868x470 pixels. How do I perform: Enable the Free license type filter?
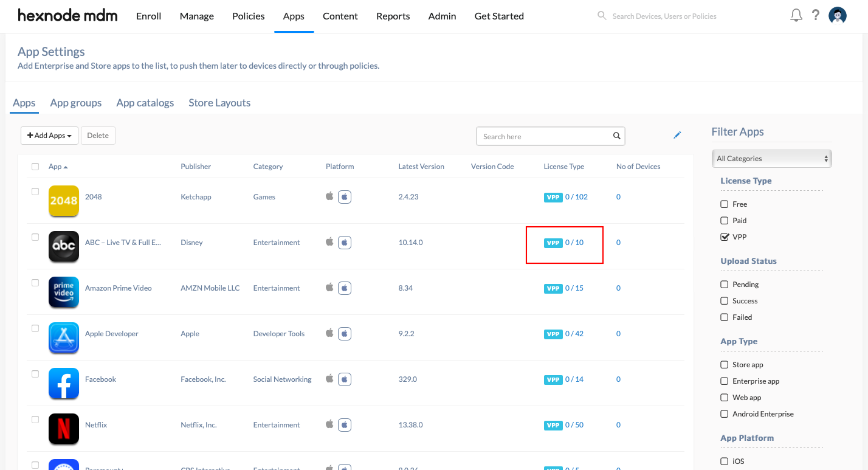pyautogui.click(x=725, y=204)
